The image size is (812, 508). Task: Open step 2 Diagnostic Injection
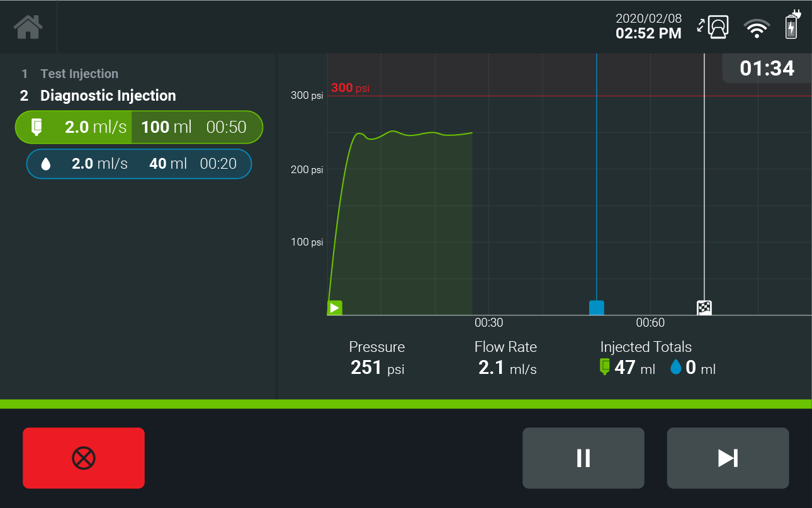click(x=98, y=96)
